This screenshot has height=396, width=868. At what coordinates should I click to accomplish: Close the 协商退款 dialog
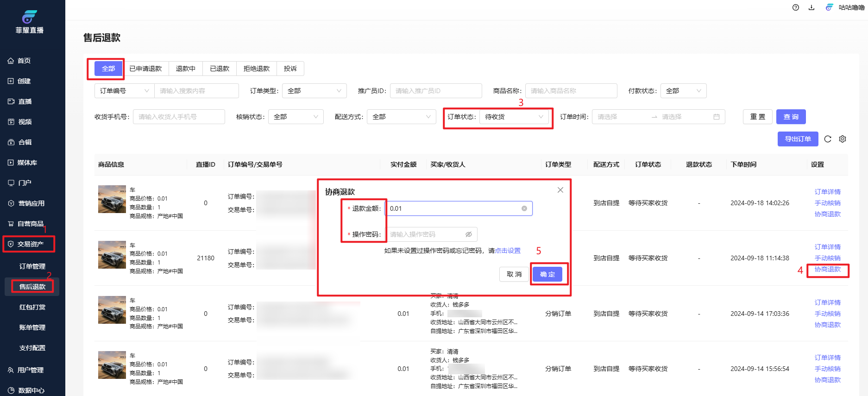[560, 190]
